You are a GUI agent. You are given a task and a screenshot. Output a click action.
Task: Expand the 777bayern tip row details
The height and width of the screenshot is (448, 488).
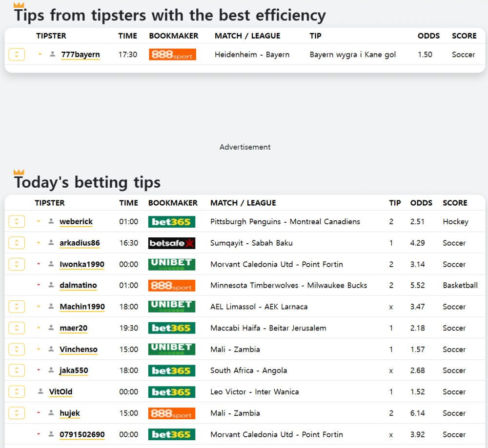pos(17,55)
